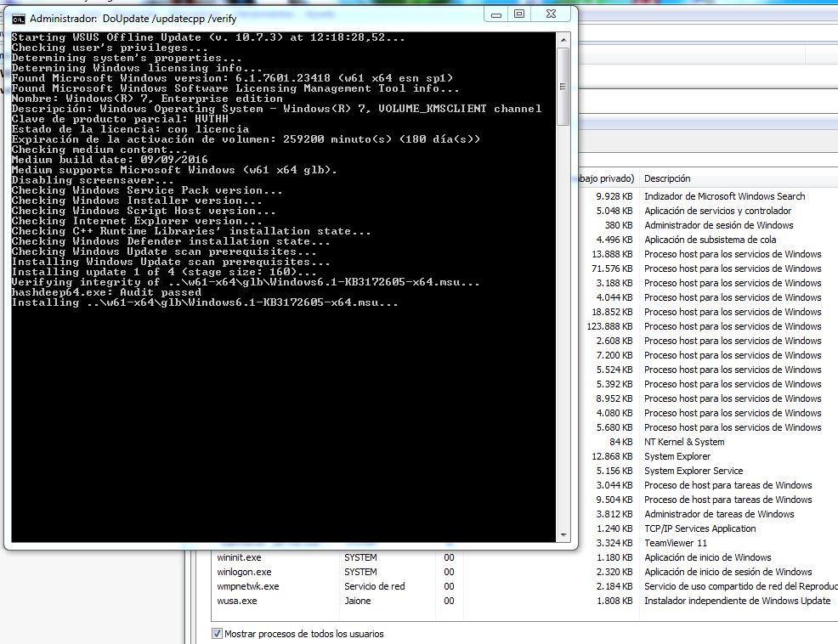The width and height of the screenshot is (838, 644).
Task: Select the TCP/IP Services Application row
Action: 699,528
